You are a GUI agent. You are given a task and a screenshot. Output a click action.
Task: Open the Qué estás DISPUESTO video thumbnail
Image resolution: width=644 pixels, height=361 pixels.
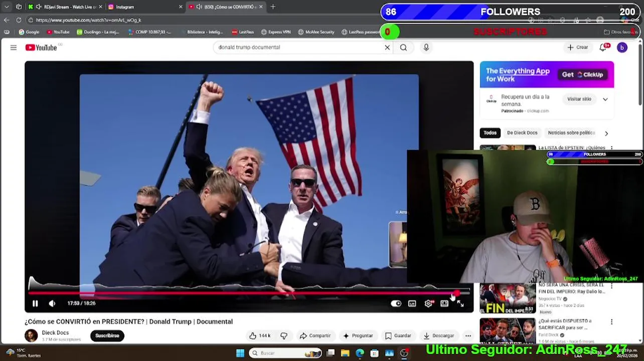click(x=508, y=331)
